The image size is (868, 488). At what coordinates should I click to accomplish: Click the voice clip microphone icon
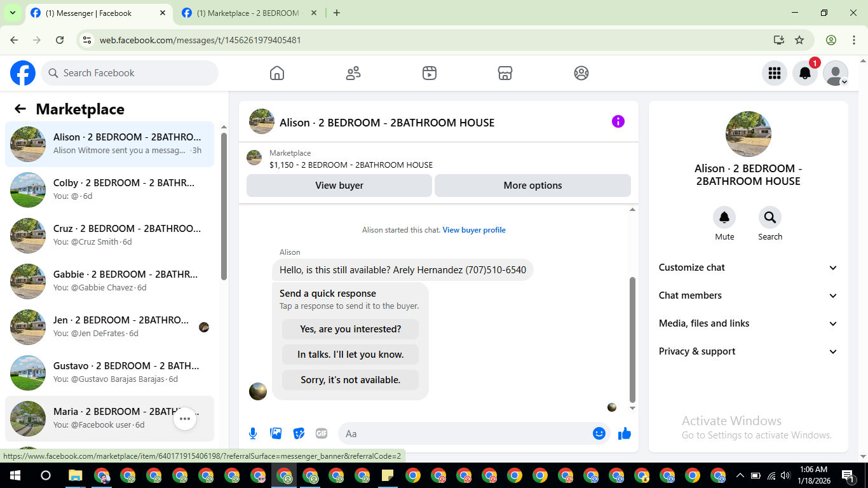253,433
